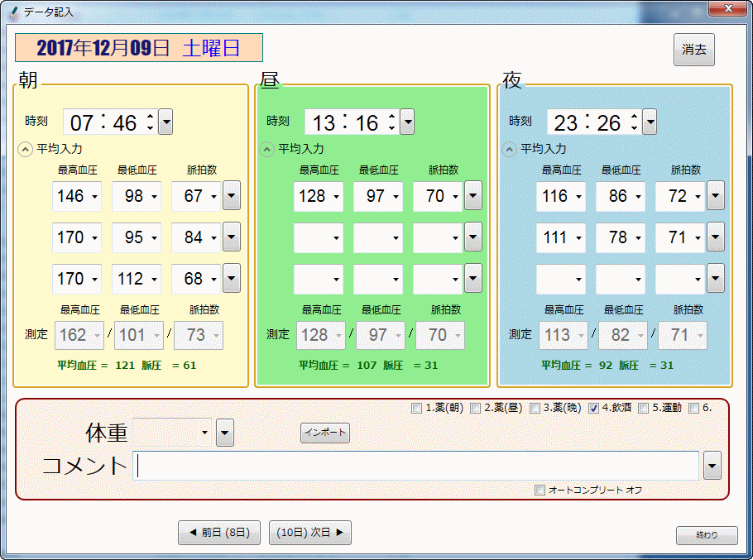Click arrow button beside noon second reading row

[473, 237]
